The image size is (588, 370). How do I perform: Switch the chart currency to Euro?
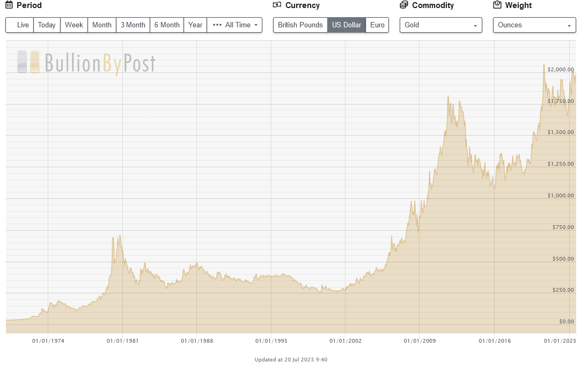pos(377,25)
